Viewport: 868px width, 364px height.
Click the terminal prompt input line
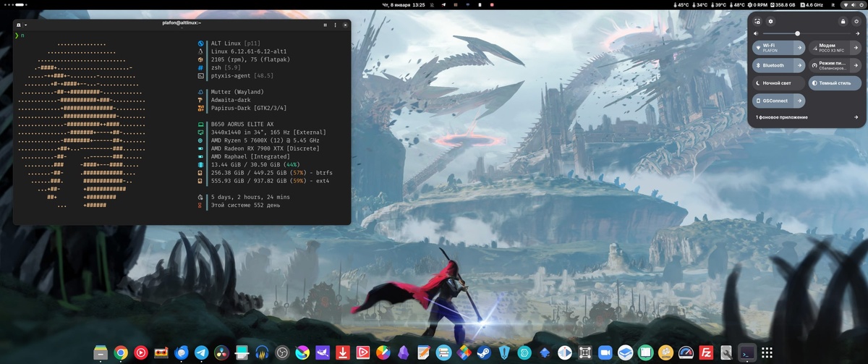(181, 35)
